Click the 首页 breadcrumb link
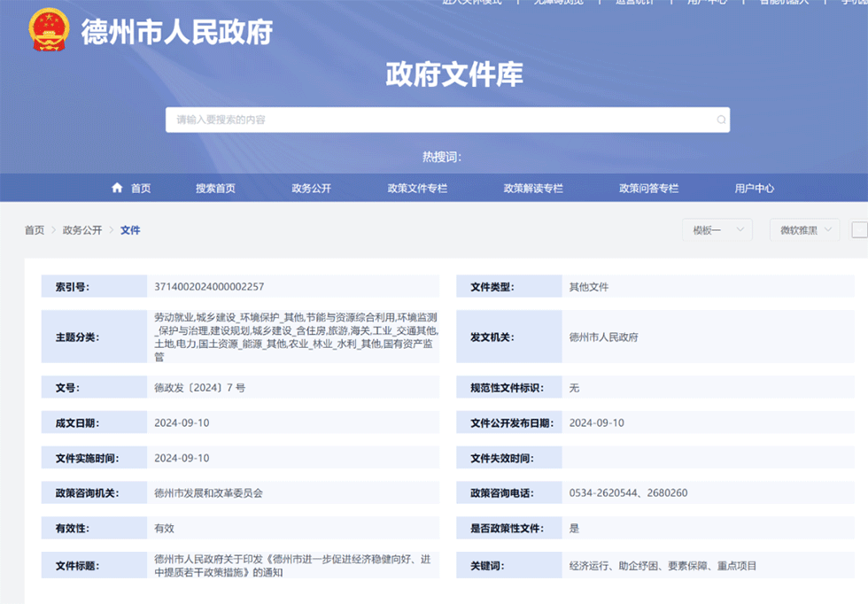 point(35,230)
